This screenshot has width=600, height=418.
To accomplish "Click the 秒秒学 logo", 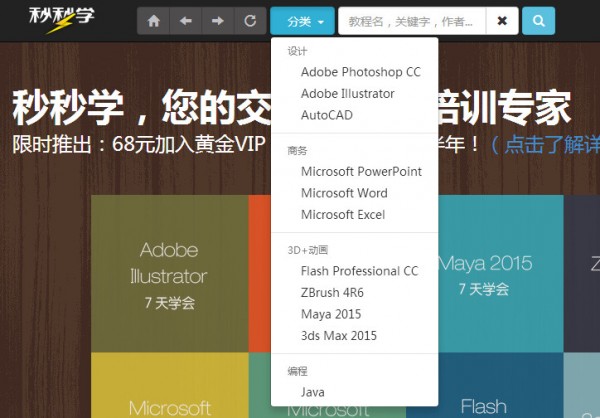I will point(61,20).
